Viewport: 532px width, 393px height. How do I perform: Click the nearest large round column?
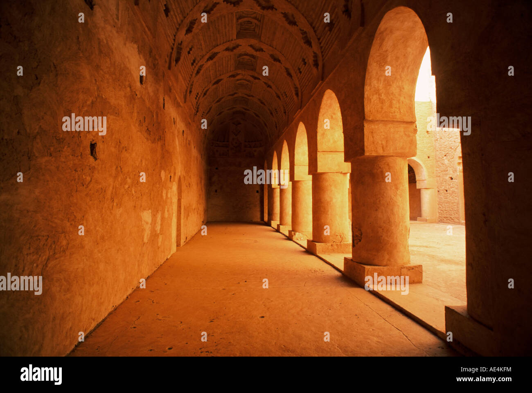(381, 211)
